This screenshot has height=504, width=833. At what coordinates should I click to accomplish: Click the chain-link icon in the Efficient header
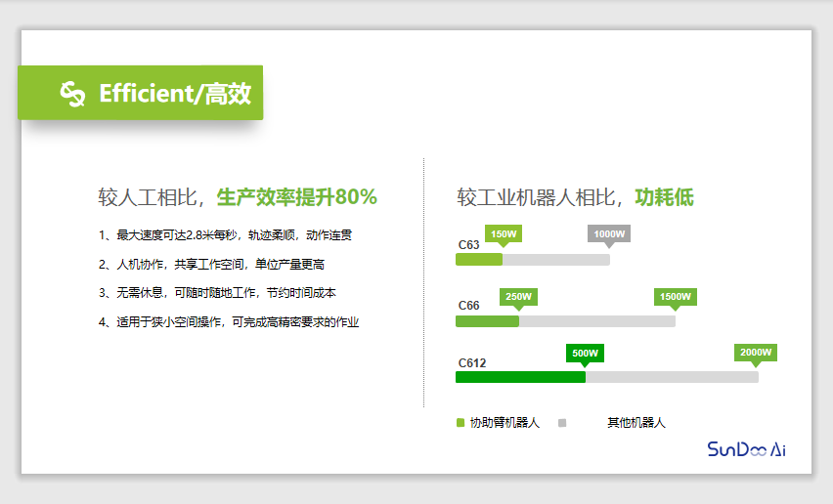click(73, 94)
